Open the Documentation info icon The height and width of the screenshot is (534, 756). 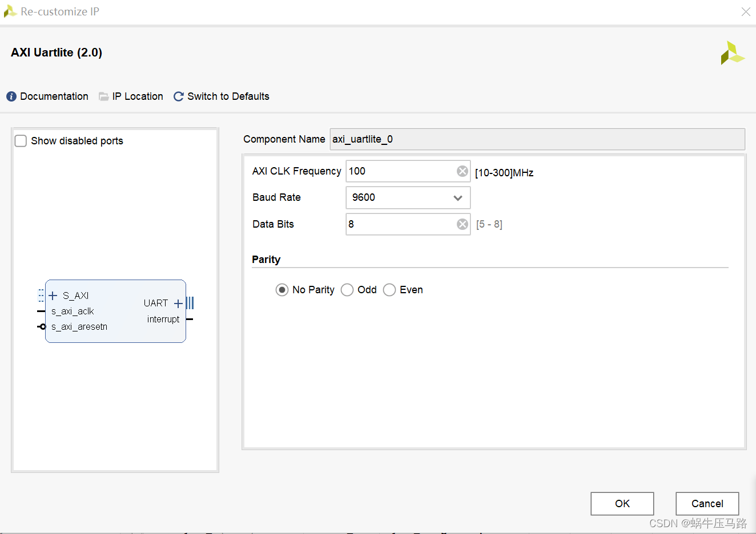[x=11, y=96]
